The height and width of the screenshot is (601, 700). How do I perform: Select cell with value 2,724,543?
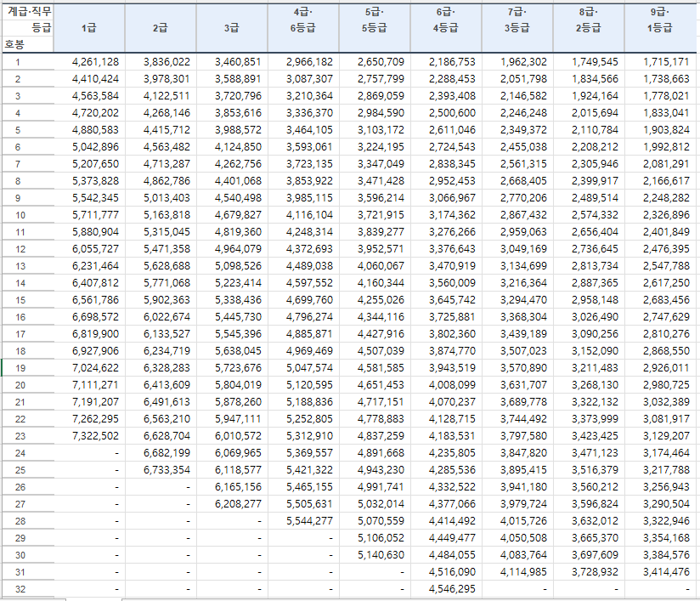(447, 146)
